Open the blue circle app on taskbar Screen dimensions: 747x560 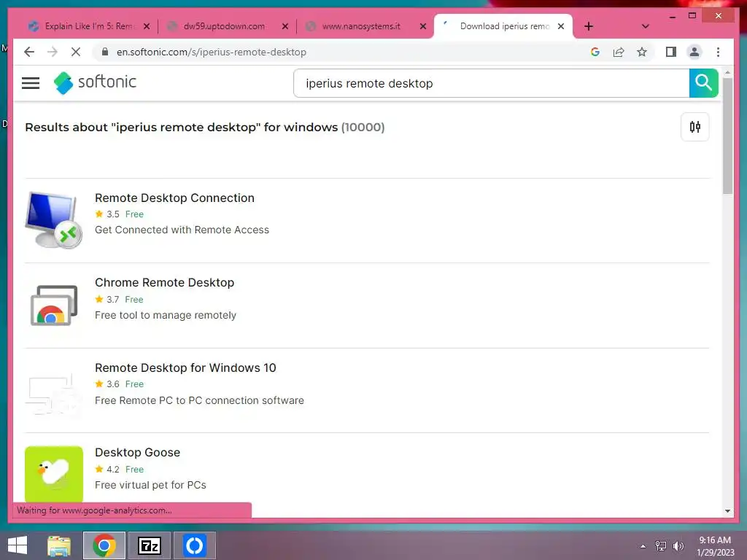point(194,545)
